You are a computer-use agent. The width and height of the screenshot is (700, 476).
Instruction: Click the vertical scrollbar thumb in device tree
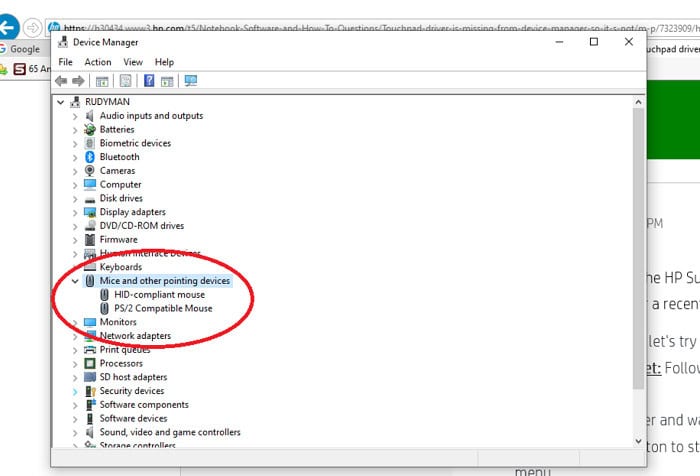[x=638, y=248]
